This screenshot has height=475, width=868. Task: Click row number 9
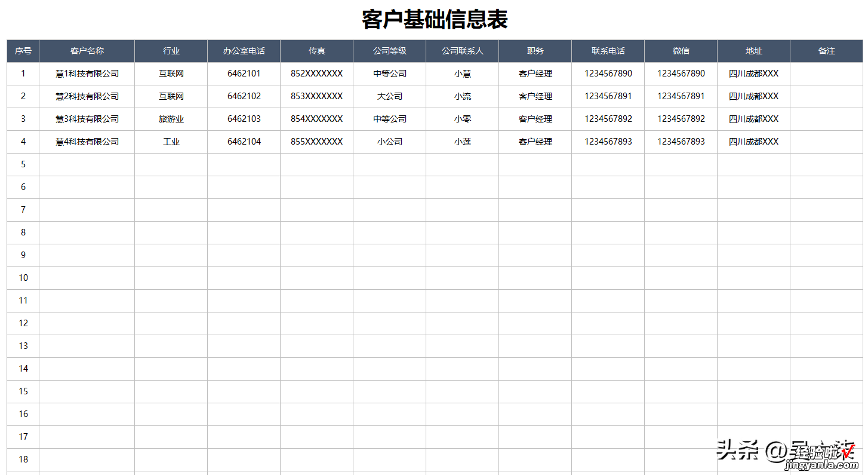click(x=23, y=255)
